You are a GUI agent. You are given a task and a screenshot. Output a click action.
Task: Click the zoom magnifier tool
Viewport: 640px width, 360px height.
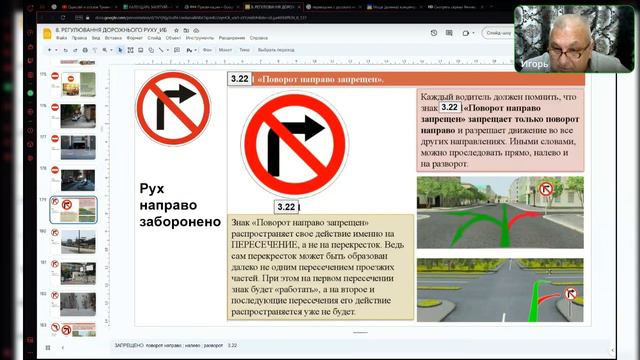105,50
